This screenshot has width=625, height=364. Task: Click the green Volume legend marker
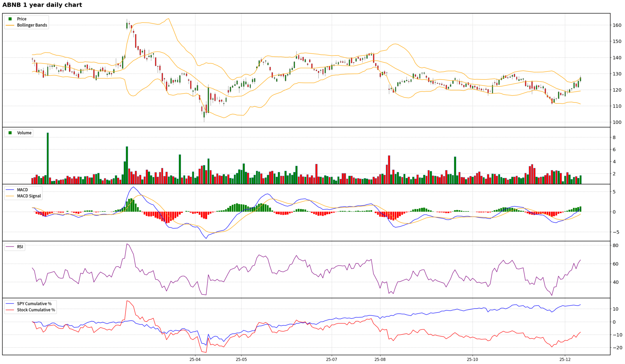[x=10, y=133]
